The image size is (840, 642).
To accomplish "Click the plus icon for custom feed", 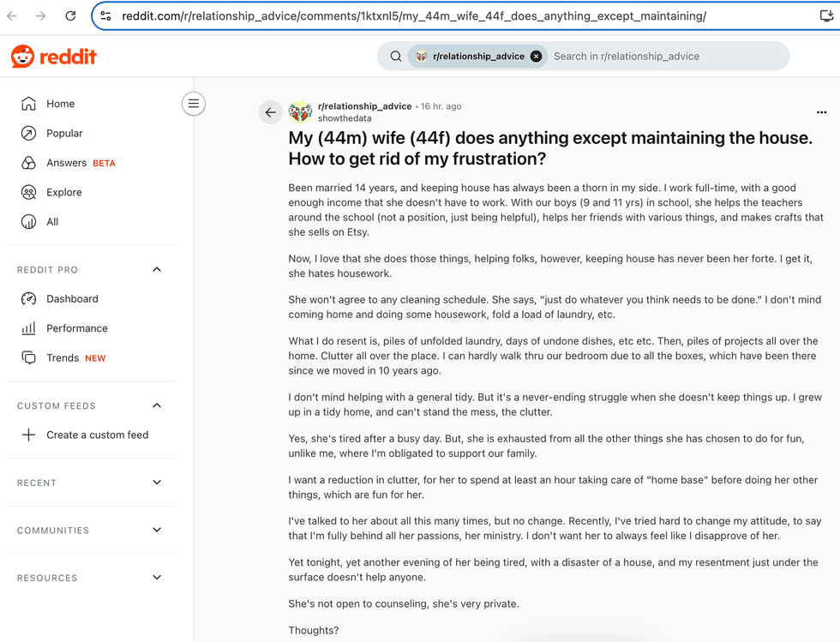I will click(28, 435).
